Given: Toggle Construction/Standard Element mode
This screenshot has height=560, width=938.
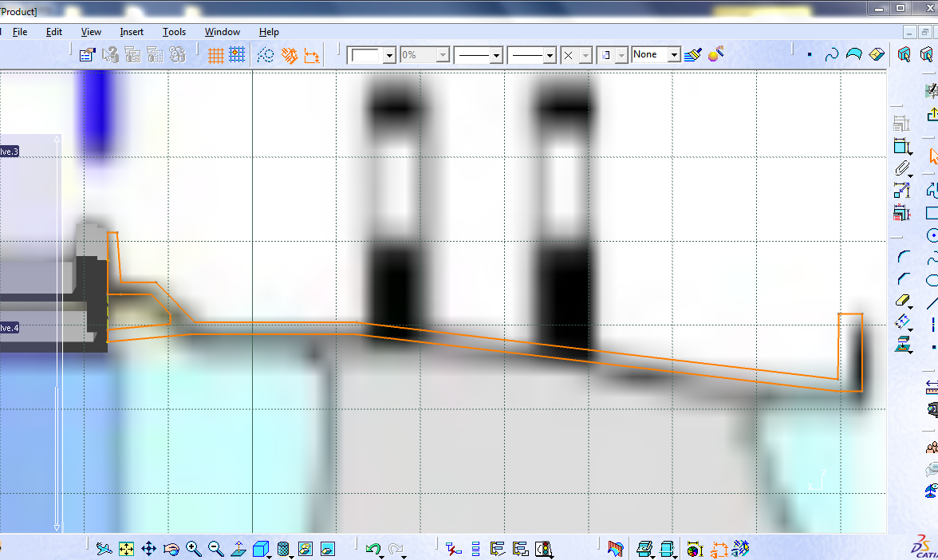Looking at the screenshot, I should (265, 55).
